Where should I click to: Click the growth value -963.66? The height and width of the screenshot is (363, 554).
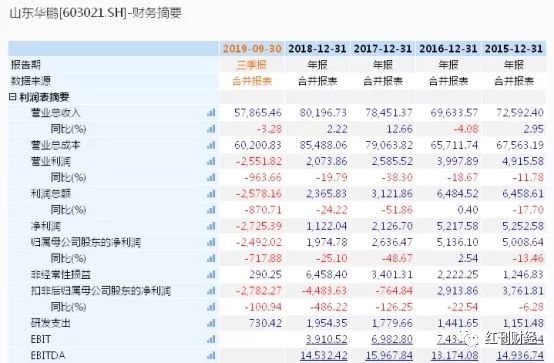pos(263,177)
